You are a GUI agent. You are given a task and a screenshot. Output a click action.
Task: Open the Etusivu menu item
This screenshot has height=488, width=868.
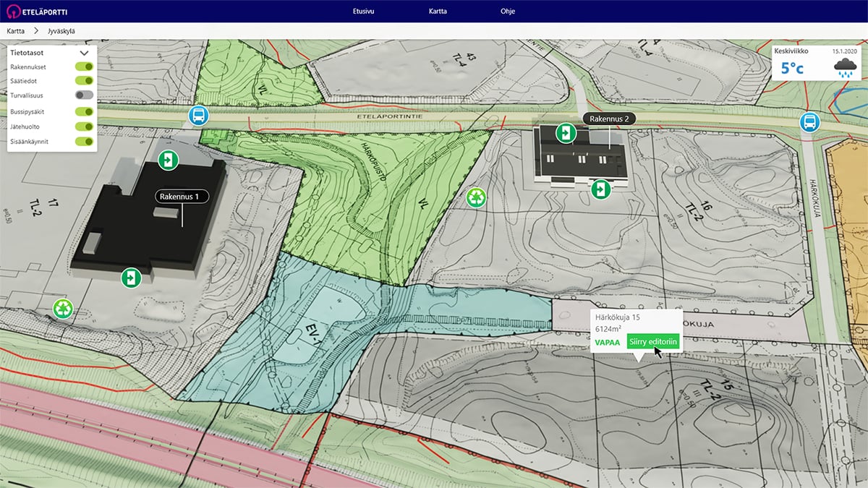pos(363,12)
